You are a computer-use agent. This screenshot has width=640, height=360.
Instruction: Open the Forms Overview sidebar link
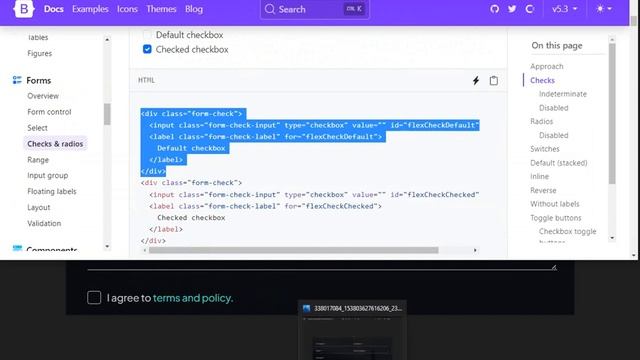[x=43, y=96]
